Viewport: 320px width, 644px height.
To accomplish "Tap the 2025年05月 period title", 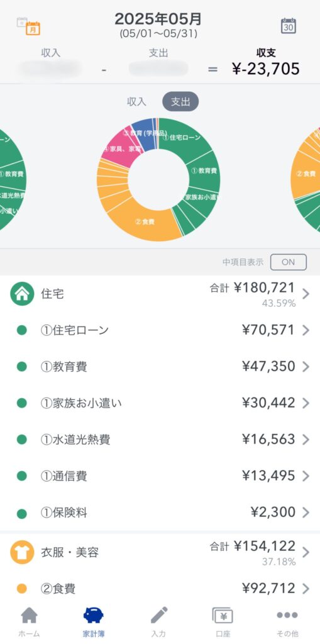I will coord(158,19).
